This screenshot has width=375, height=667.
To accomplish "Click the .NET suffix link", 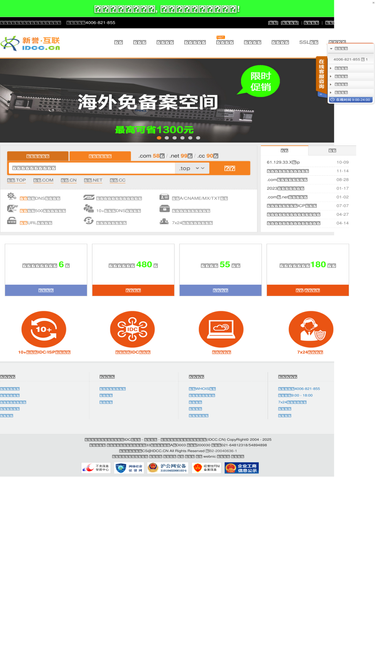I will pos(93,180).
